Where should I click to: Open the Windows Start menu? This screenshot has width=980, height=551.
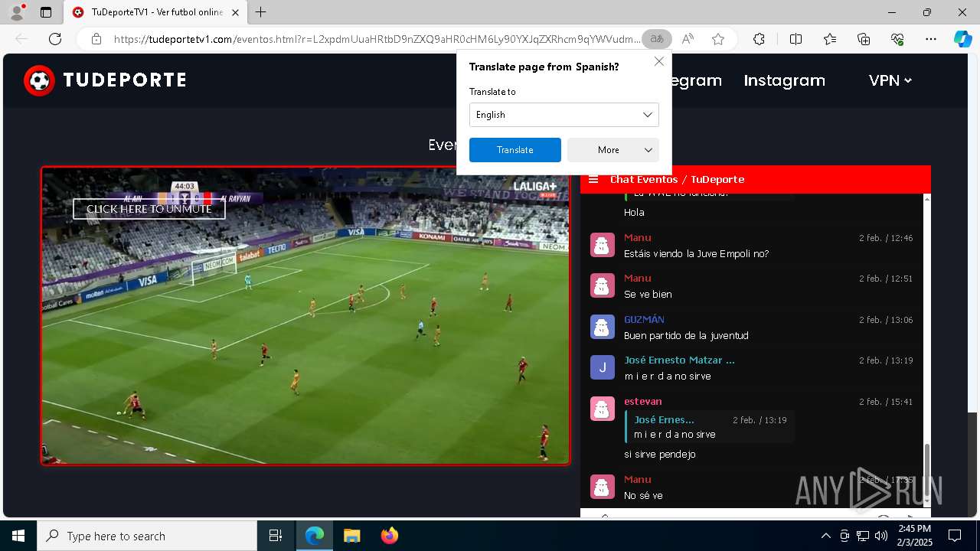coord(18,536)
